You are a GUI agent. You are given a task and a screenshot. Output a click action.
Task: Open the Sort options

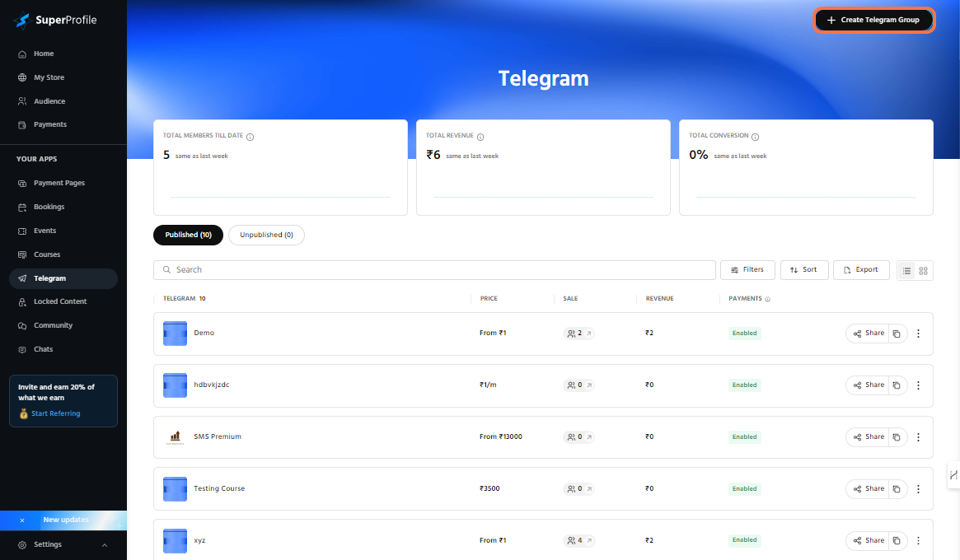tap(804, 270)
